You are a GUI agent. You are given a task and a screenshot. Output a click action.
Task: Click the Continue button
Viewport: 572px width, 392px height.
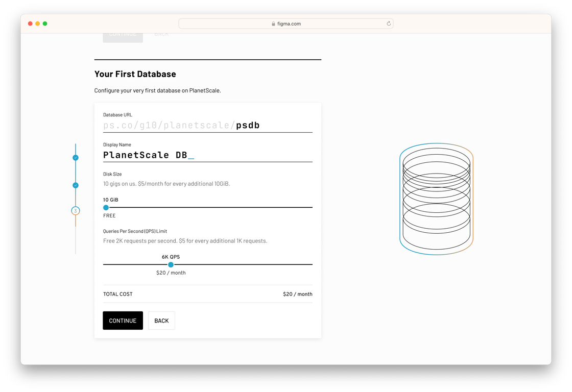[x=123, y=321]
